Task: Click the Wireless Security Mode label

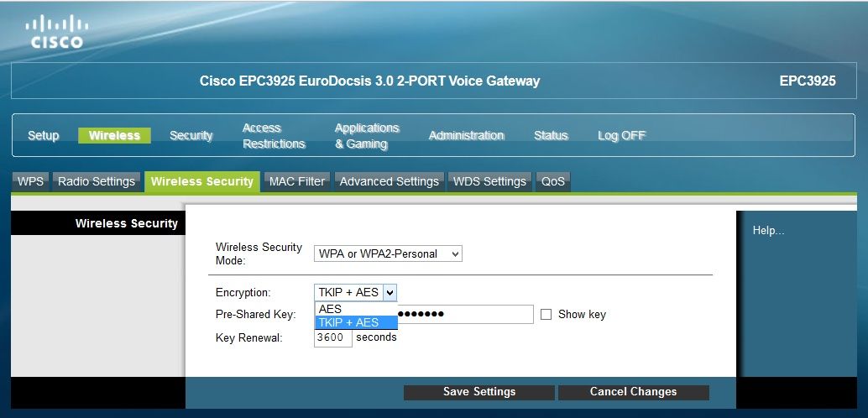Action: (259, 253)
